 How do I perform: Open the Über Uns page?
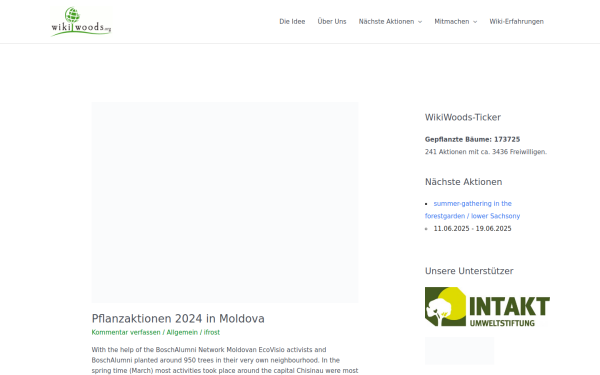tap(332, 21)
